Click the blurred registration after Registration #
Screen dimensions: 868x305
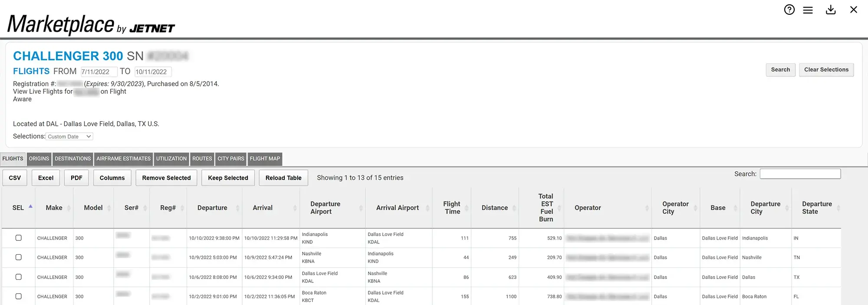pos(70,84)
